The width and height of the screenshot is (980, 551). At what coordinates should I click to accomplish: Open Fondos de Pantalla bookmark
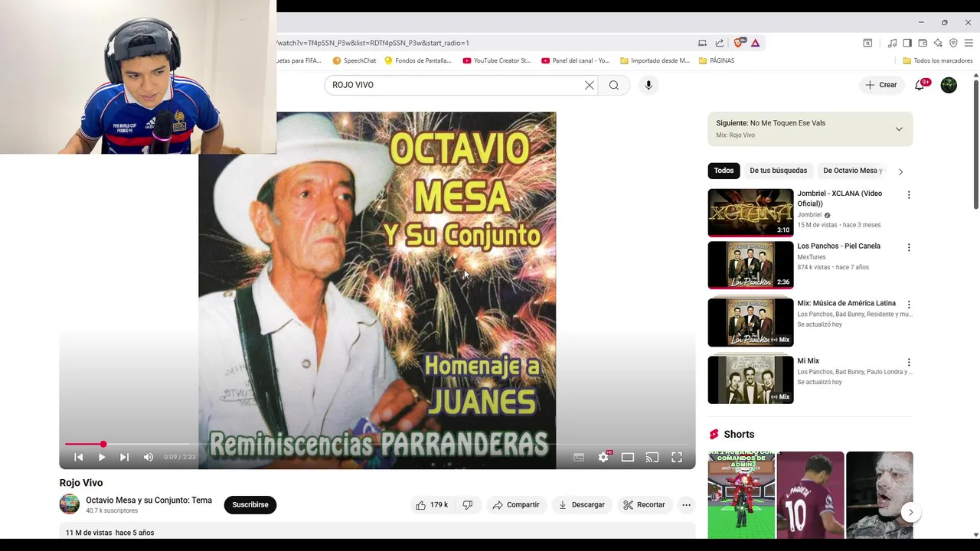pyautogui.click(x=418, y=60)
